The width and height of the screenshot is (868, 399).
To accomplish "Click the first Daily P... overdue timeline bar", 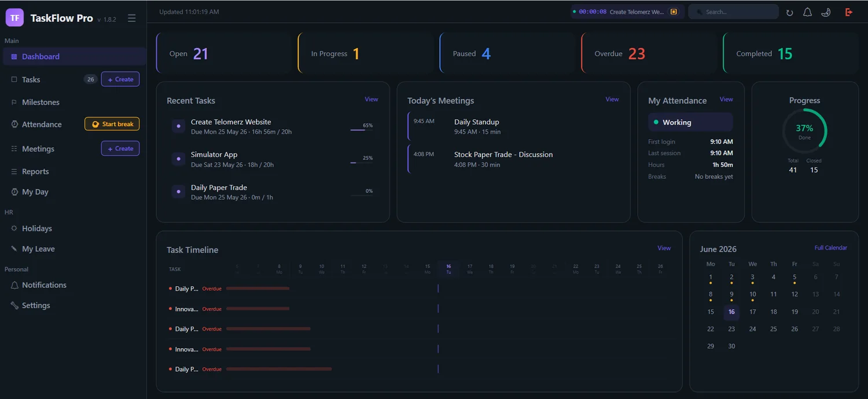I will 258,288.
